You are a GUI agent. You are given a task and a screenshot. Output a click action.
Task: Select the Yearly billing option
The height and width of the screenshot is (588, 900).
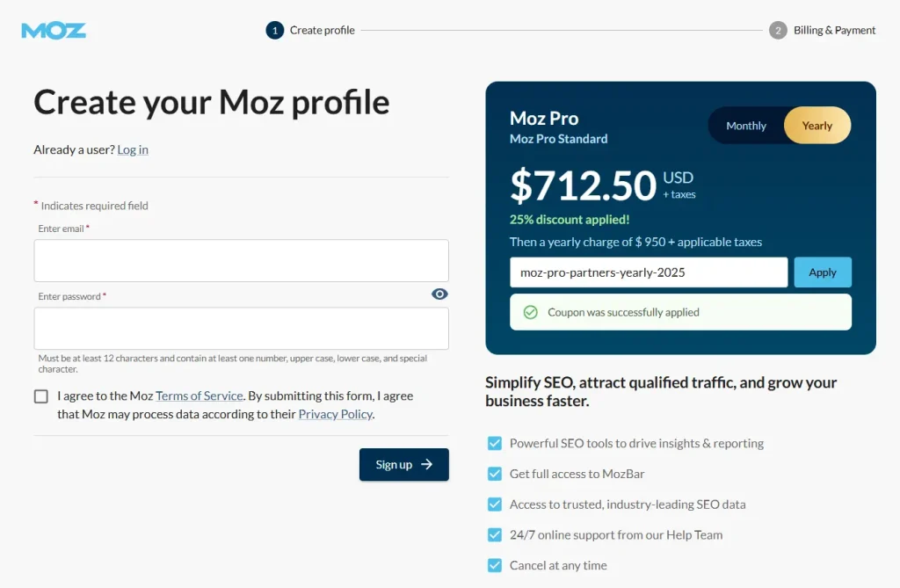click(817, 125)
